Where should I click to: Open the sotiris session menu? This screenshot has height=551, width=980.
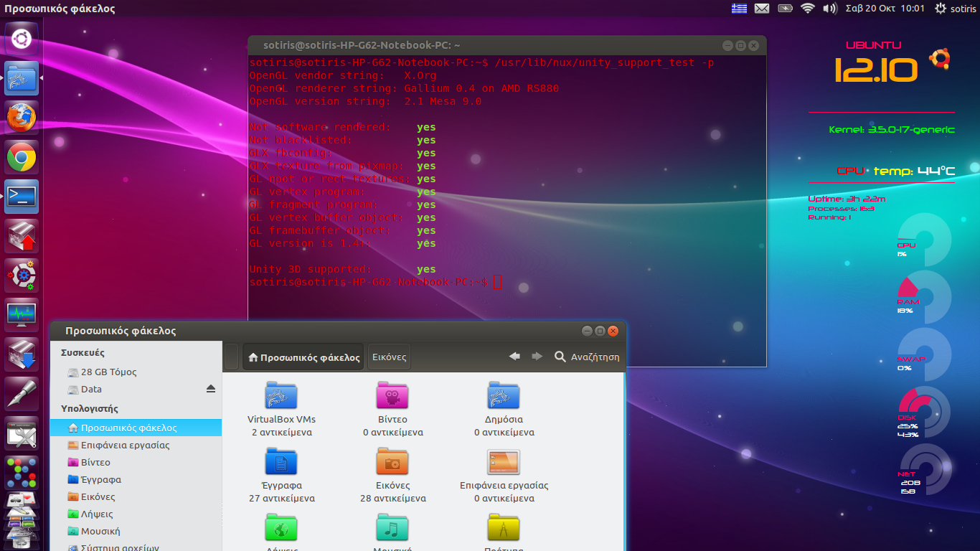click(955, 9)
